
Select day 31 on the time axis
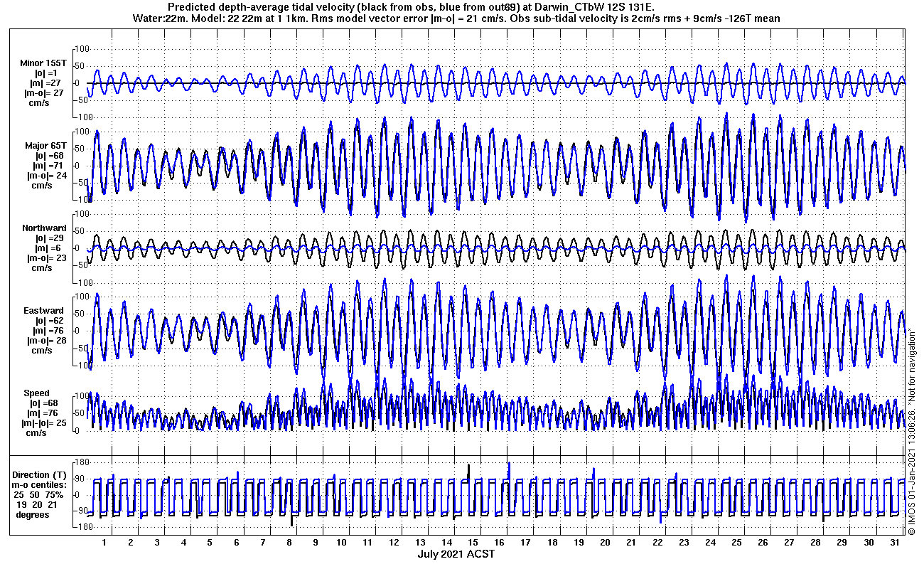pos(894,543)
